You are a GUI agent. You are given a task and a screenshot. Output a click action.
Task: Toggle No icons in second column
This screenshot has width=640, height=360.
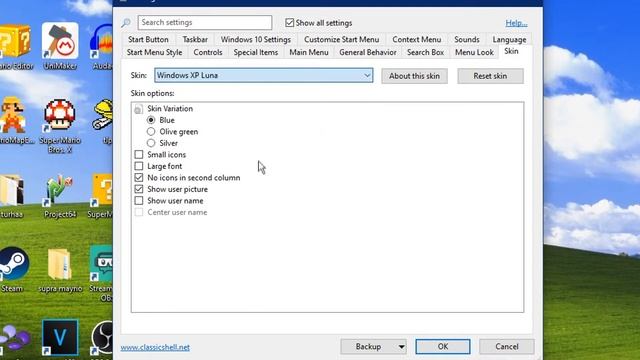pos(139,178)
